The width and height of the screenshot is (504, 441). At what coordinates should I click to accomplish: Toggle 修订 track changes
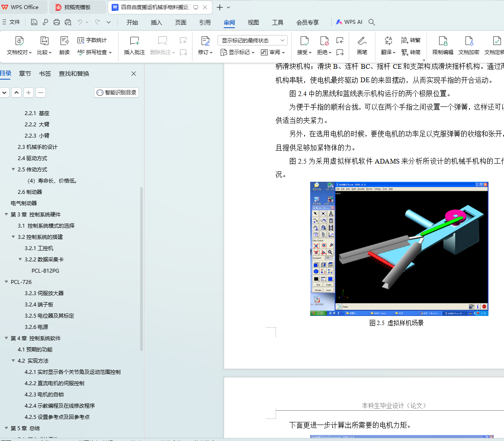tap(205, 45)
